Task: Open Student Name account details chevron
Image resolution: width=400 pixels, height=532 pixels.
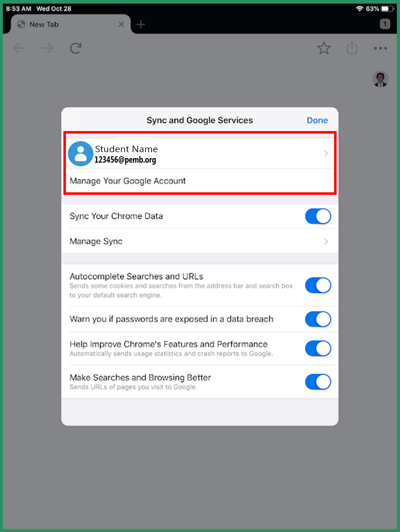Action: coord(326,153)
